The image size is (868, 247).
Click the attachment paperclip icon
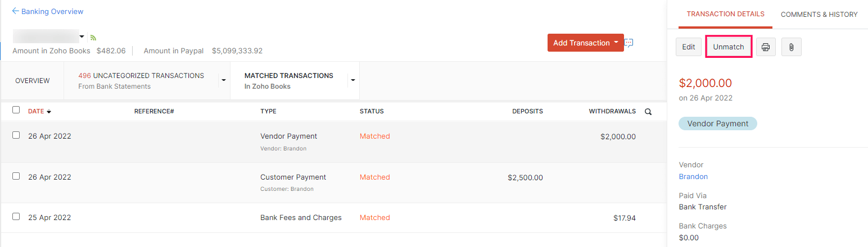pos(791,47)
